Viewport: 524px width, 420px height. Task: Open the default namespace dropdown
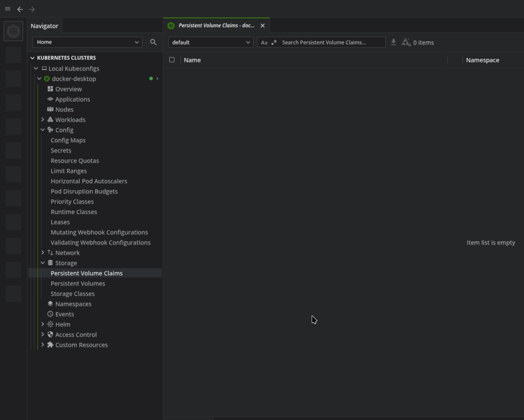(x=210, y=42)
